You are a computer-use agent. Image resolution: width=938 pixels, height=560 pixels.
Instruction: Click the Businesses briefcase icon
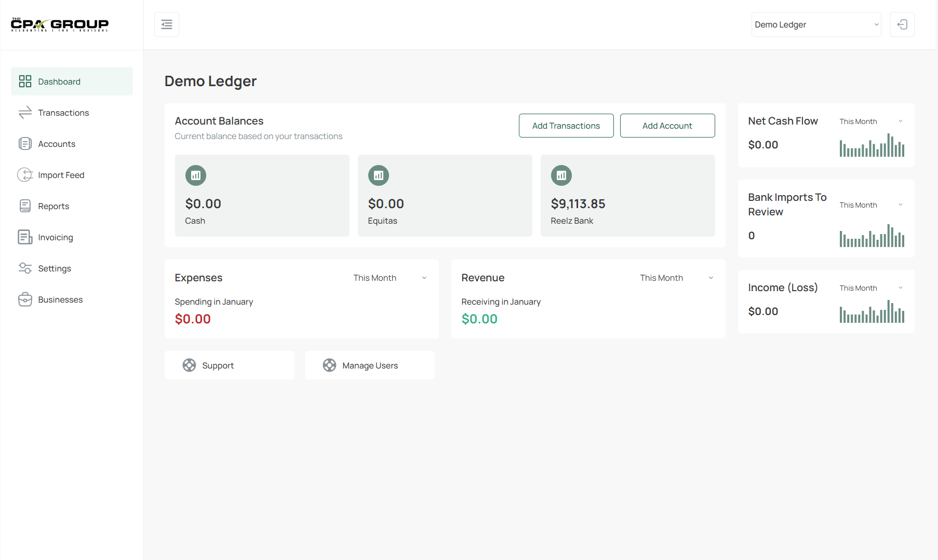pyautogui.click(x=25, y=299)
